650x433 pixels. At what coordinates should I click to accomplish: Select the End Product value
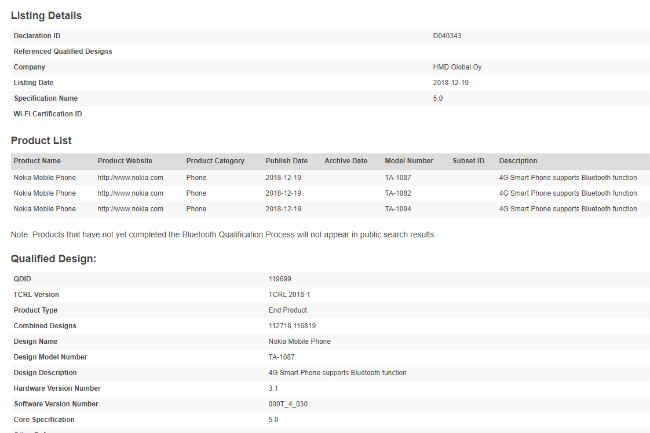click(288, 310)
